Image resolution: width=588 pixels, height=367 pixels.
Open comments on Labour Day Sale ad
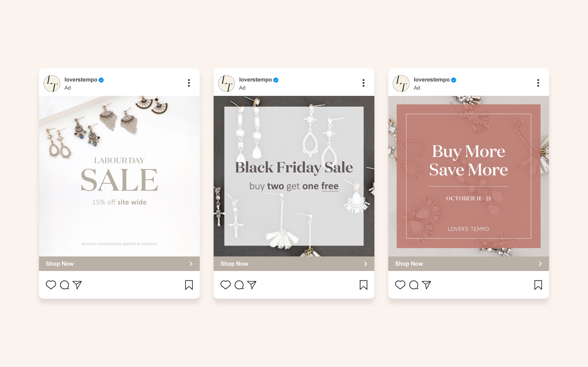64,285
